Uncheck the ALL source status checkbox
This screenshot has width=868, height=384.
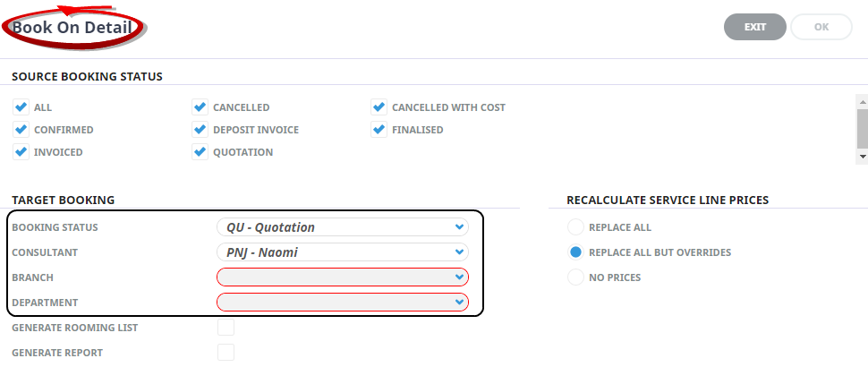coord(21,107)
